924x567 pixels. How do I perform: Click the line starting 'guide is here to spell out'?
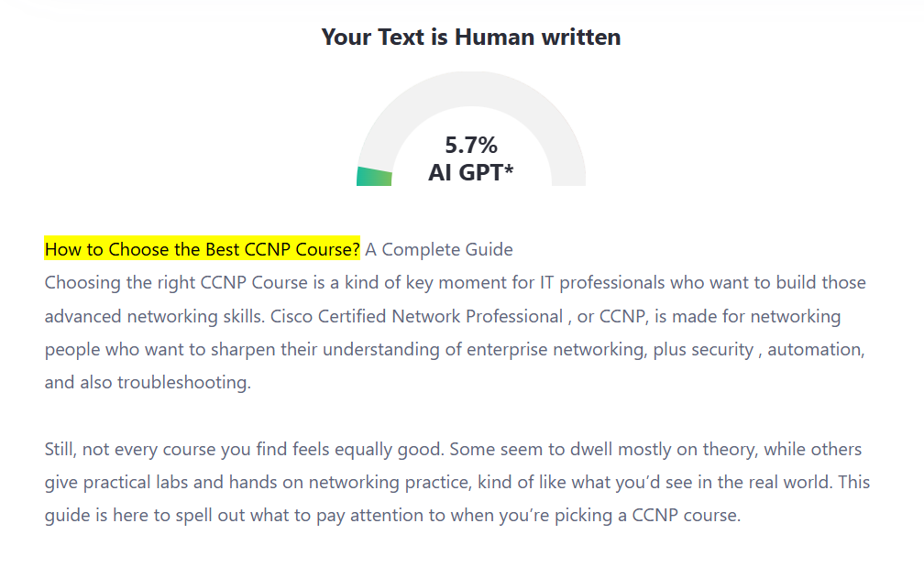[x=392, y=515]
